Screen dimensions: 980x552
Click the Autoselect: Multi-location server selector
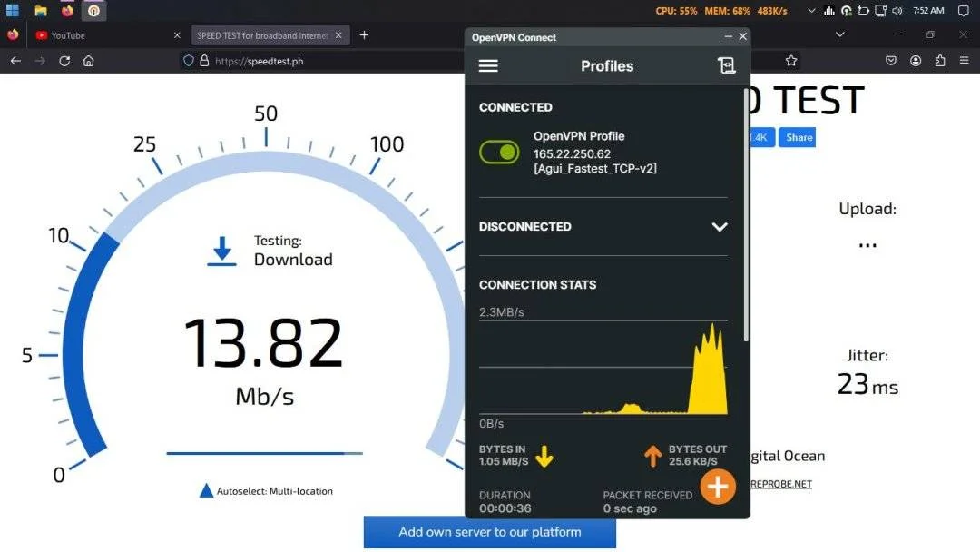pos(266,491)
